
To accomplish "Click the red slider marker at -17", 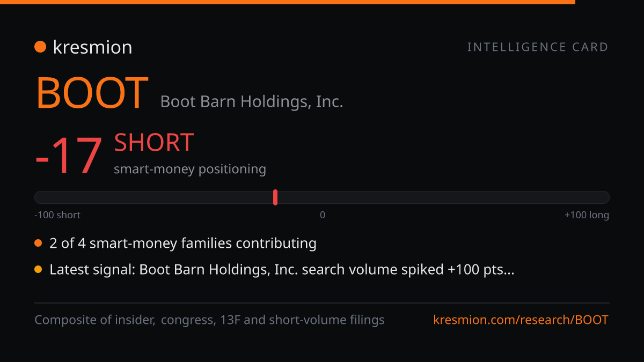I will coord(275,197).
